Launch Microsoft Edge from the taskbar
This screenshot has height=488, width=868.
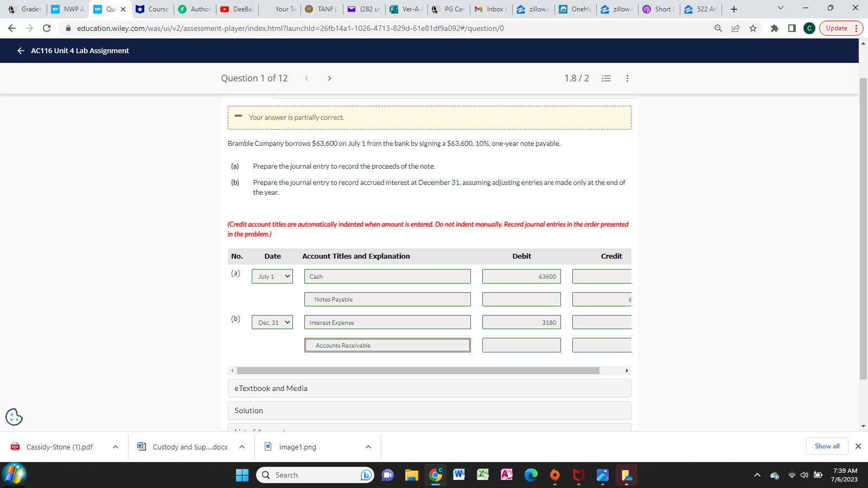531,475
